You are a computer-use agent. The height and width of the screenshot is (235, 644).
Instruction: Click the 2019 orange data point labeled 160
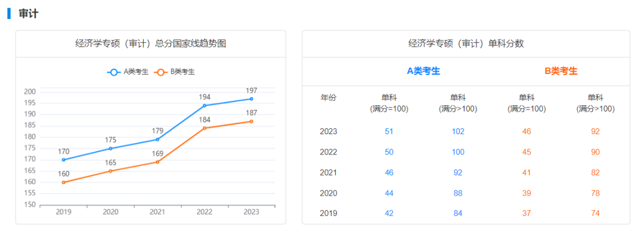point(64,183)
